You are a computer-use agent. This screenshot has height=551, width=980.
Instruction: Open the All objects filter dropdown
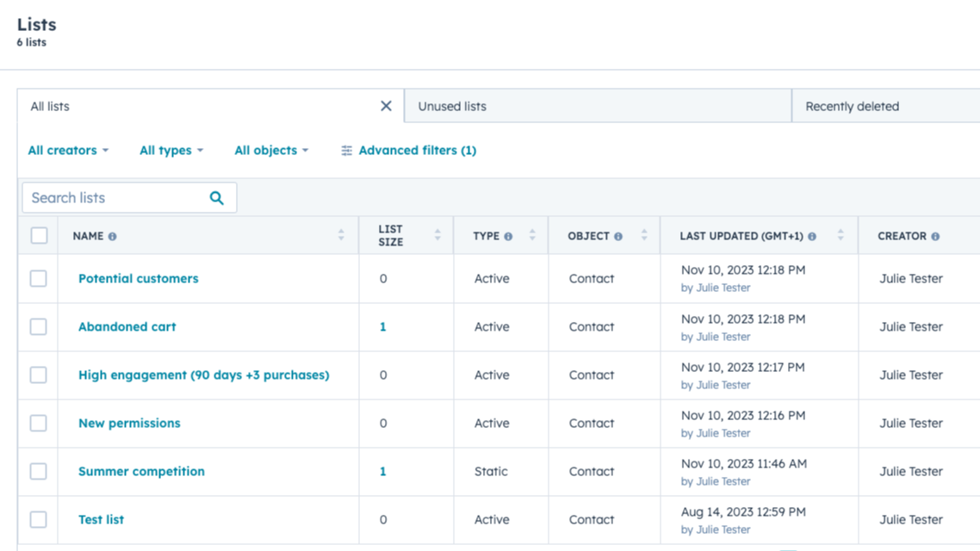[x=271, y=151]
